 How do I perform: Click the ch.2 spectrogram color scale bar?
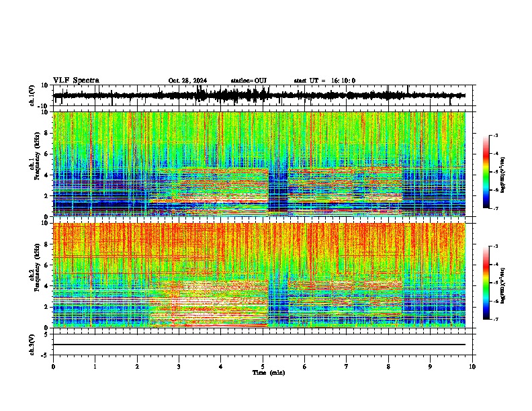coord(486,283)
